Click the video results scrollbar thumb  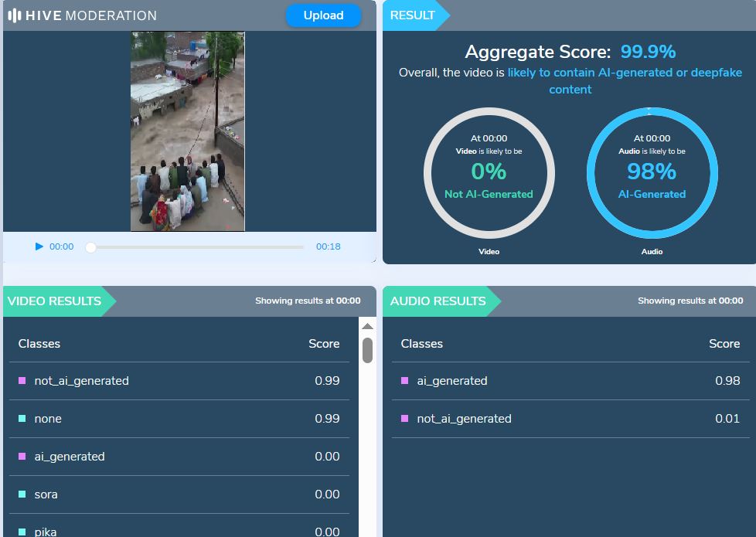[367, 350]
